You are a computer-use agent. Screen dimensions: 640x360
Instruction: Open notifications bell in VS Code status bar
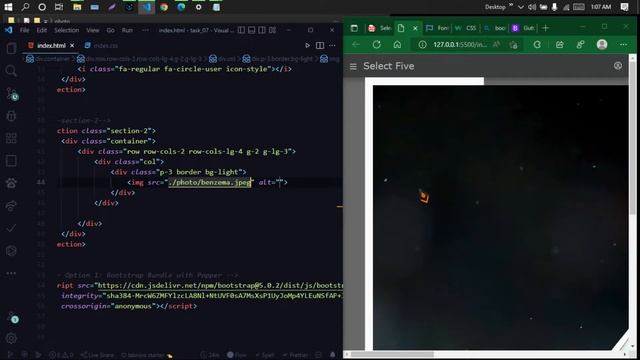(x=333, y=355)
